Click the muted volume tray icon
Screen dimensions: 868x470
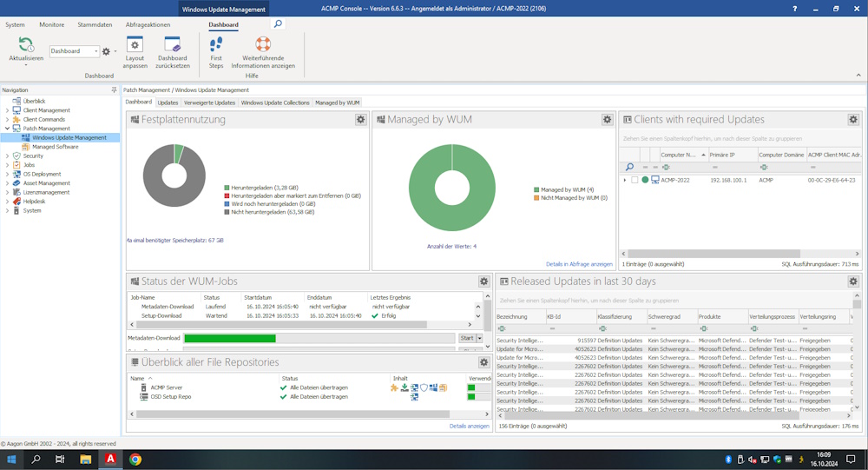tap(753, 459)
